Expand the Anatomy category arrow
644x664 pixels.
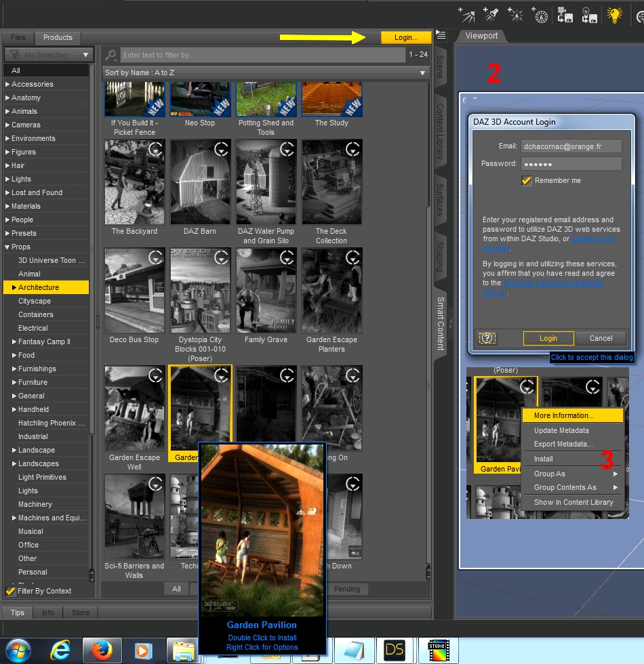point(7,98)
